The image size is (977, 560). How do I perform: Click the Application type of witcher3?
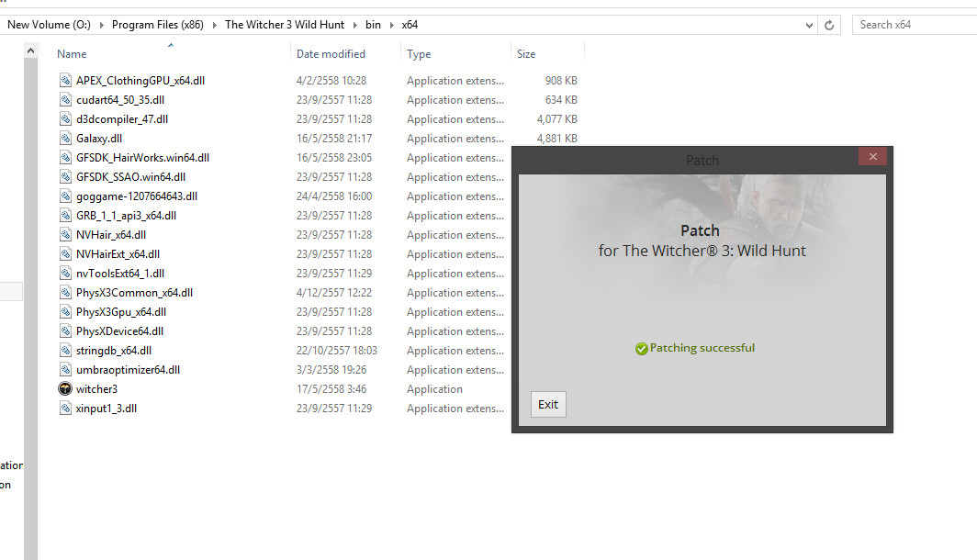coord(435,389)
